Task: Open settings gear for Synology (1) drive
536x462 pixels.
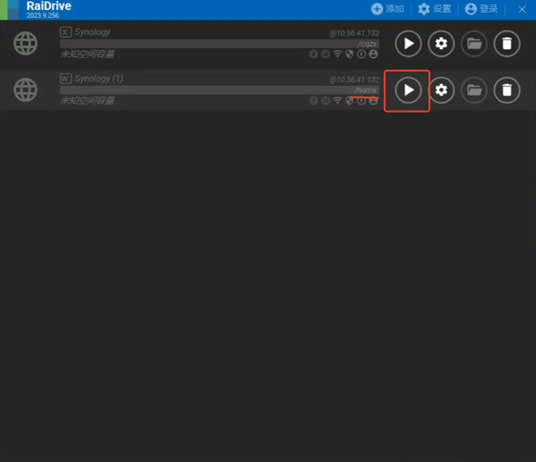Action: 441,90
